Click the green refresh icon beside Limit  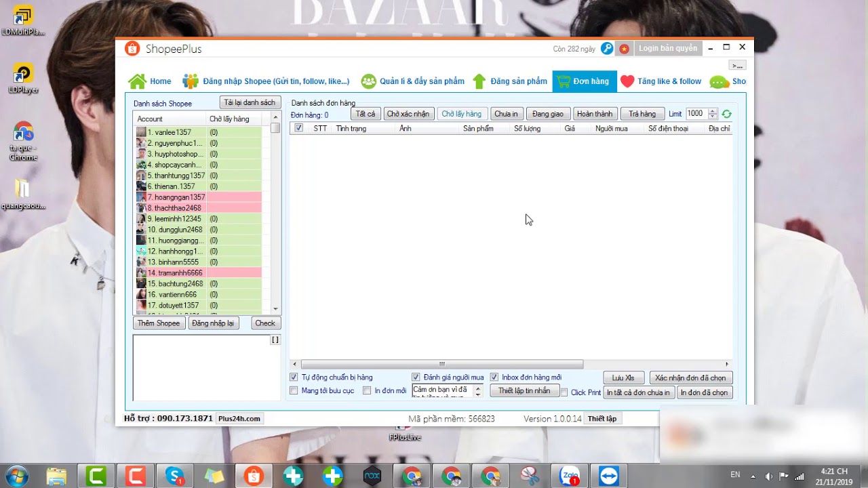(727, 115)
